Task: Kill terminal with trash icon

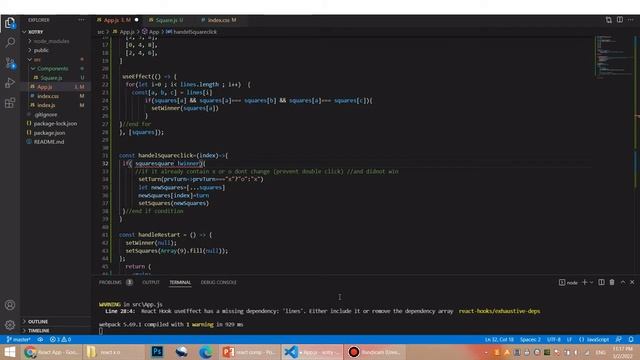Action: coord(612,282)
